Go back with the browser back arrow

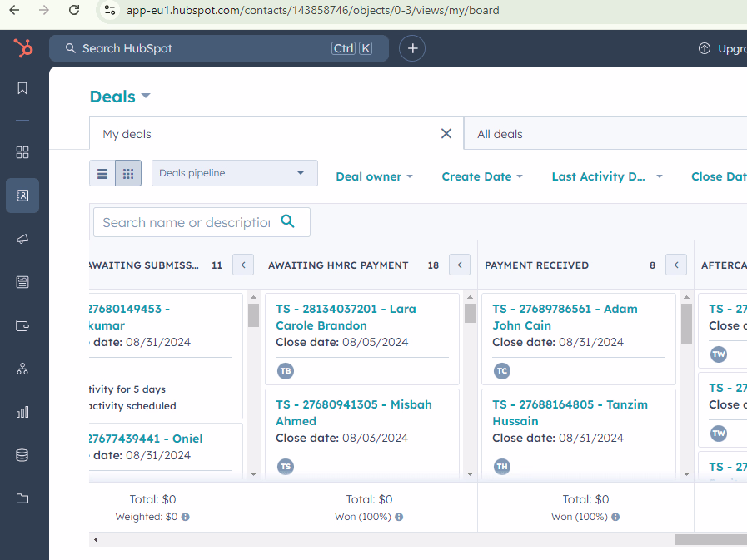point(15,10)
